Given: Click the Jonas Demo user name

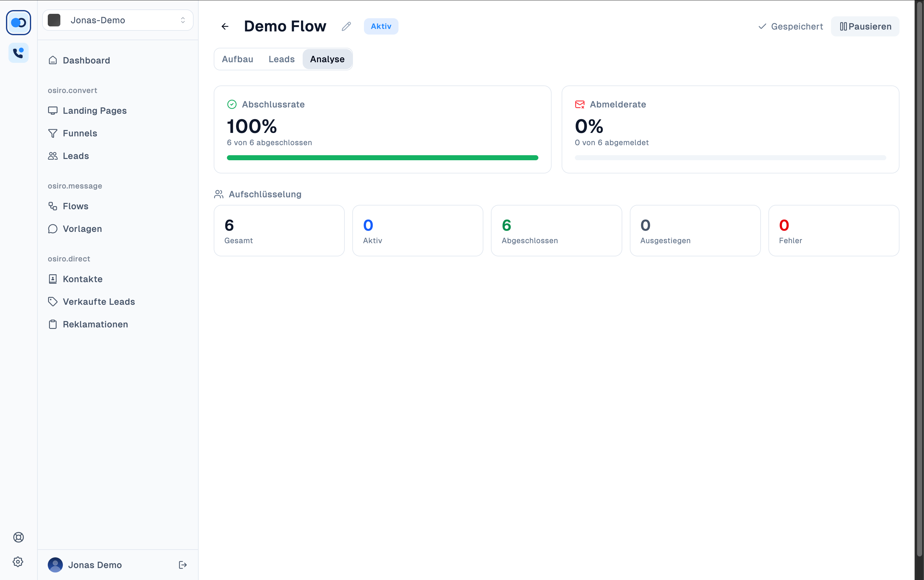Looking at the screenshot, I should [x=95, y=565].
